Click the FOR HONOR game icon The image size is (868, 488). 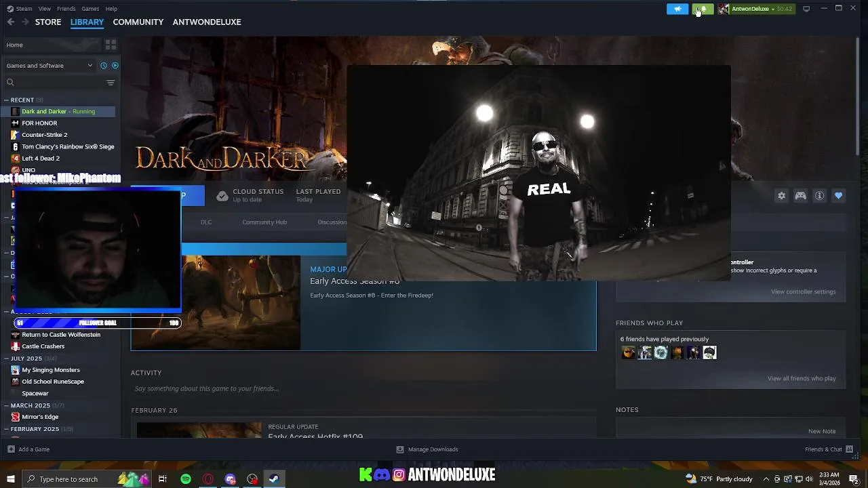tap(15, 123)
